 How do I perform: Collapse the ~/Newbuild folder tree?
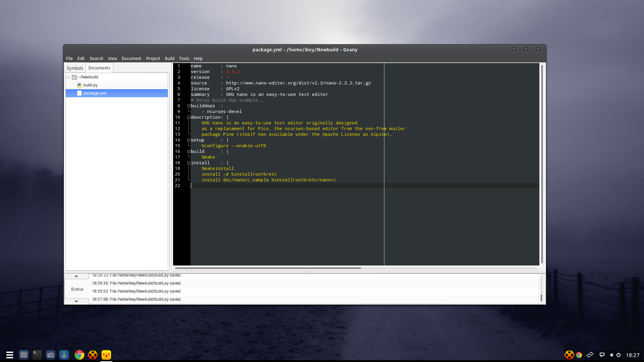(68, 77)
